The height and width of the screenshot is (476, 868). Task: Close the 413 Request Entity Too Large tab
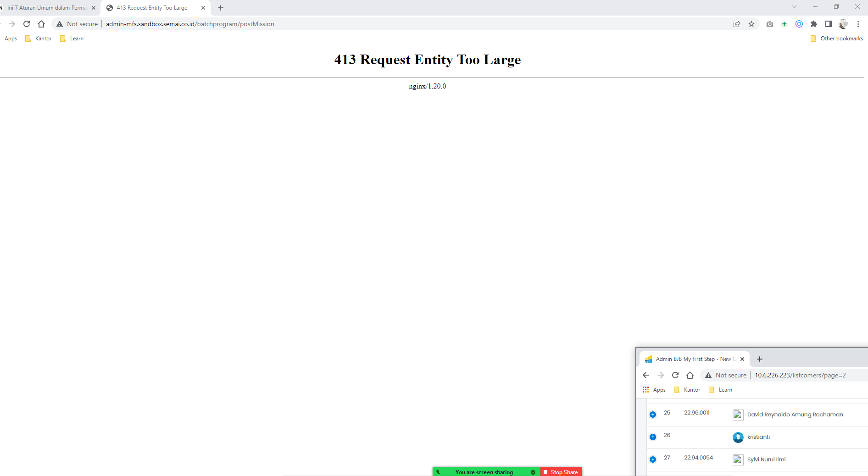tap(203, 8)
